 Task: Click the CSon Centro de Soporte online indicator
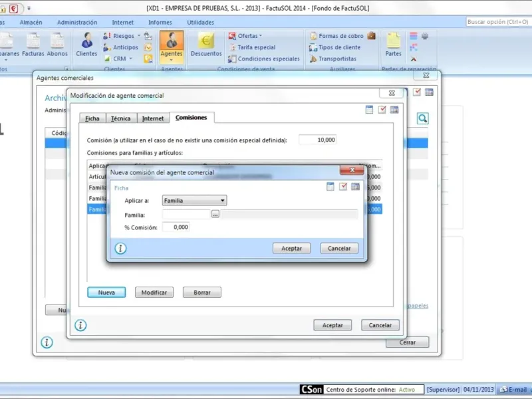[362, 390]
